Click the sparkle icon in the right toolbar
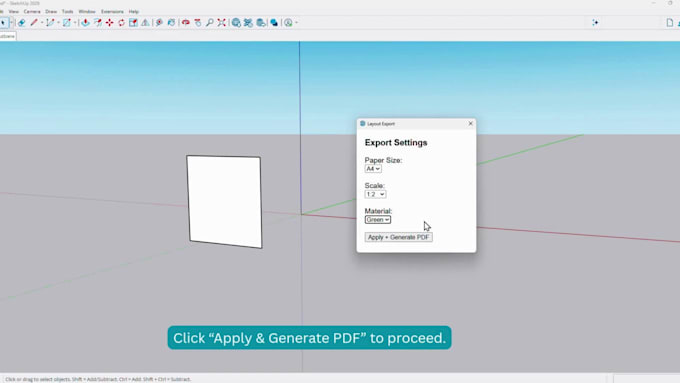Screen dimensions: 680x383 [x=595, y=23]
